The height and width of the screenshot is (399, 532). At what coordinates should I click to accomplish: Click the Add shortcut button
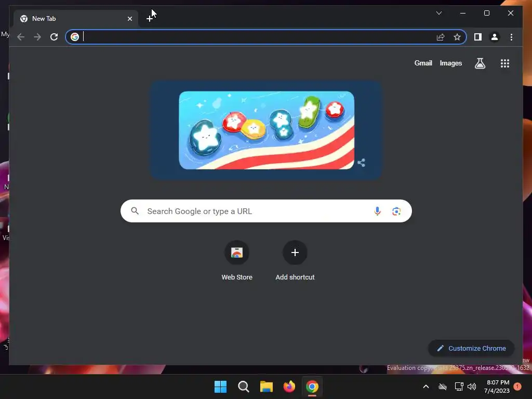click(x=295, y=261)
